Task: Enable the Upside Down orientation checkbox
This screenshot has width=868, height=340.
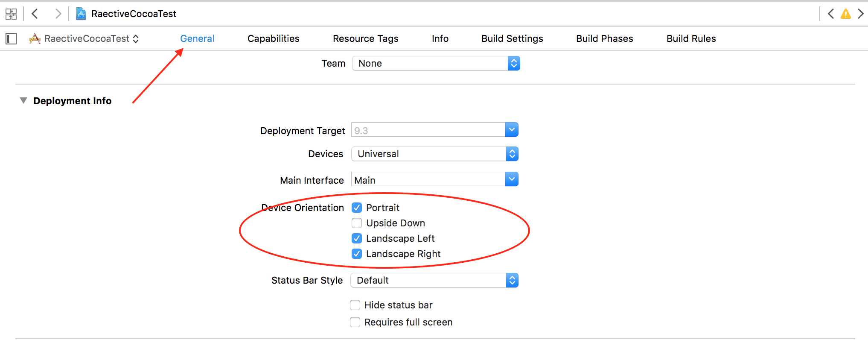Action: (357, 223)
